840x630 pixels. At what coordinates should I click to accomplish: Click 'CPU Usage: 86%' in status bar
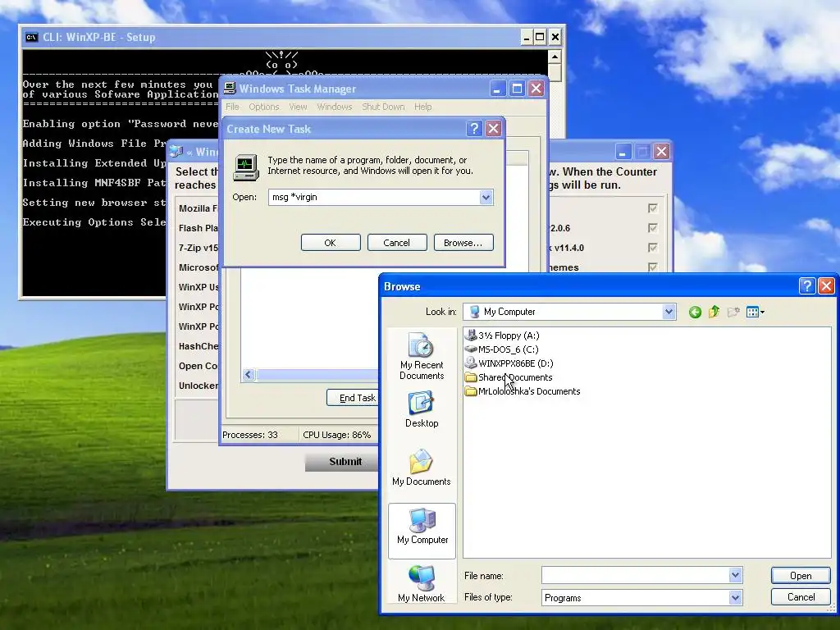coord(336,435)
